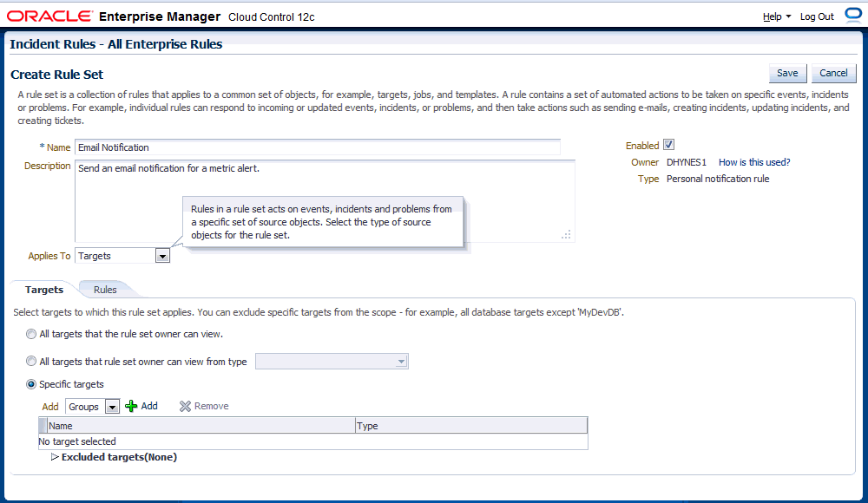The height and width of the screenshot is (503, 868).
Task: Switch to the Rules tab
Action: click(105, 290)
